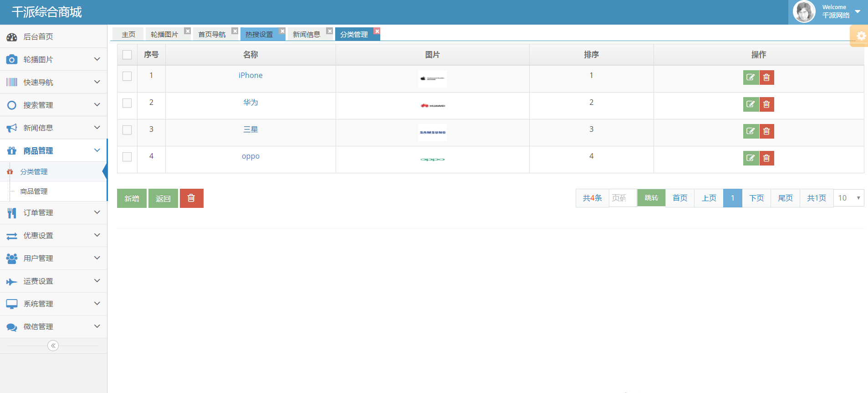
Task: Switch to the 首页导航 tab
Action: pos(212,34)
